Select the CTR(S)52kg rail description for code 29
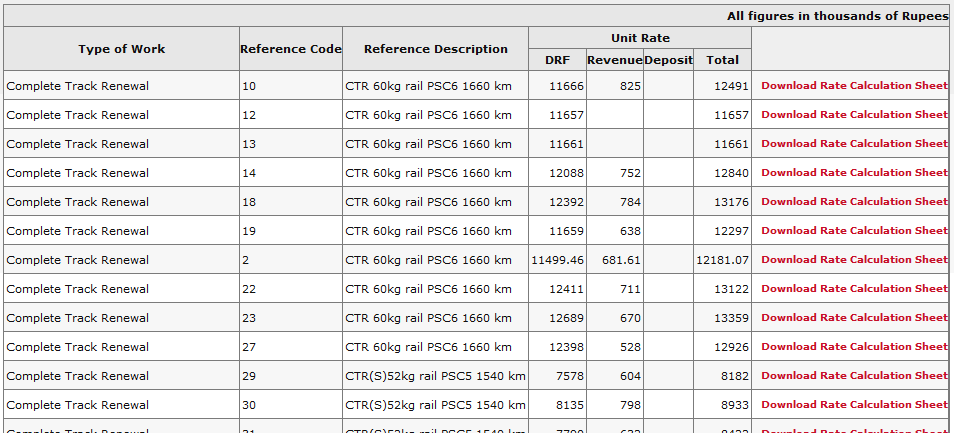The width and height of the screenshot is (954, 433). 435,376
